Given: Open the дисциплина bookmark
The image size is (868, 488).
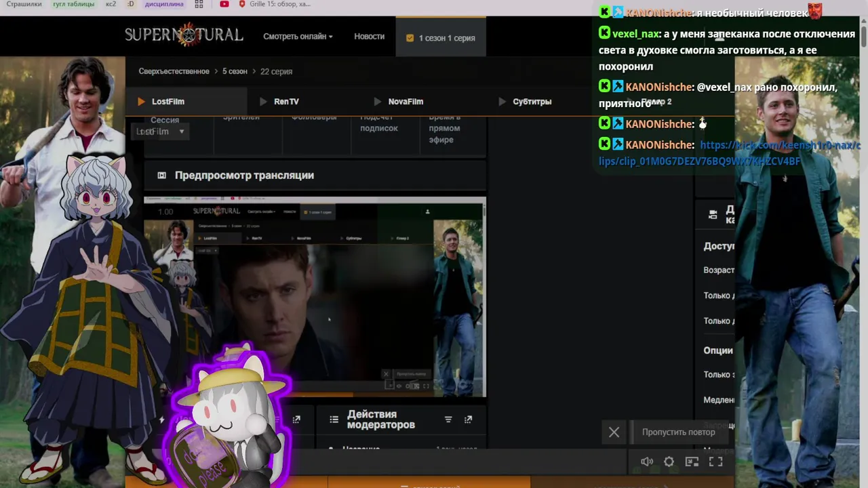Looking at the screenshot, I should coord(164,4).
